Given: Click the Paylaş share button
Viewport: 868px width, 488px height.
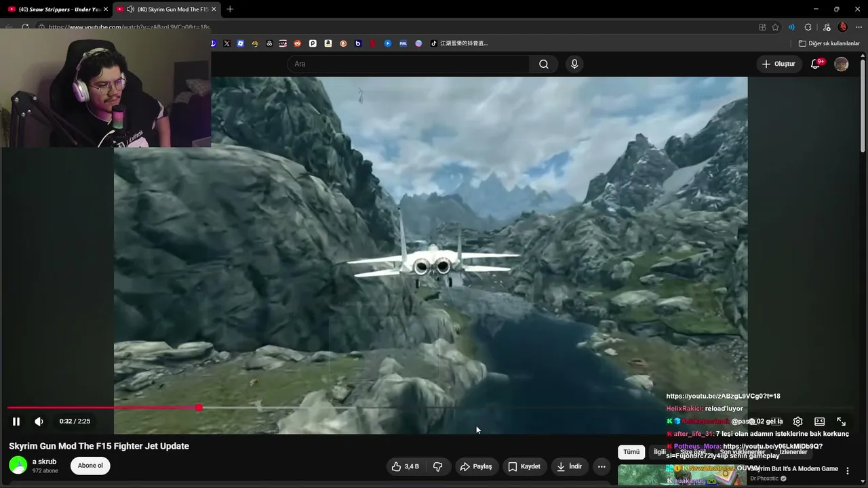Looking at the screenshot, I should (475, 466).
